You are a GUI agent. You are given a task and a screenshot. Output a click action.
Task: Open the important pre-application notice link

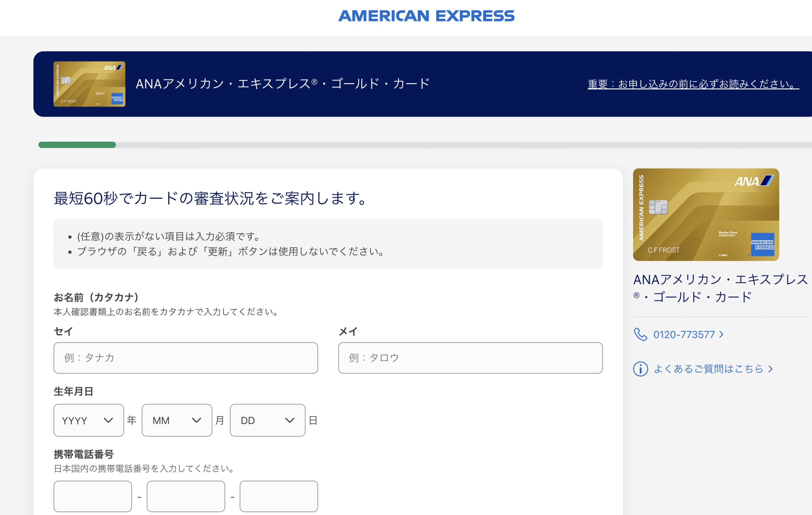tap(693, 84)
